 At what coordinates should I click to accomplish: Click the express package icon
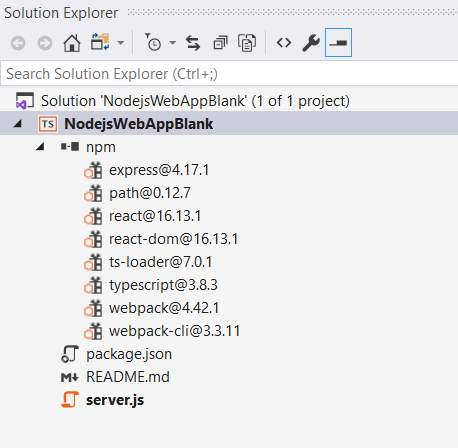tap(93, 170)
